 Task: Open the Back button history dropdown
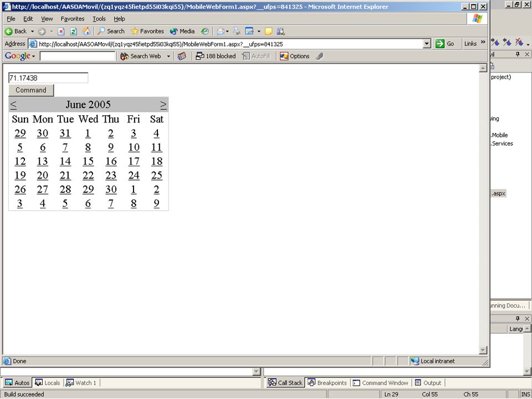[x=32, y=32]
